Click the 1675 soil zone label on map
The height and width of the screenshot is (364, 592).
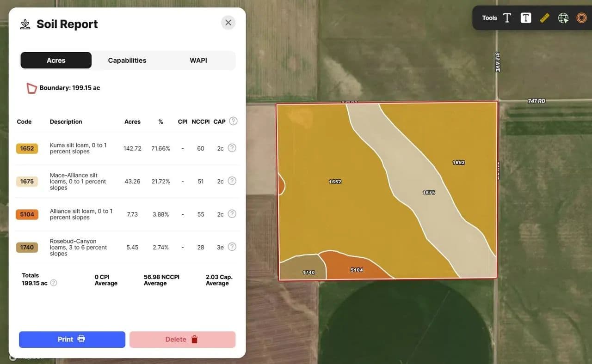[x=429, y=192]
